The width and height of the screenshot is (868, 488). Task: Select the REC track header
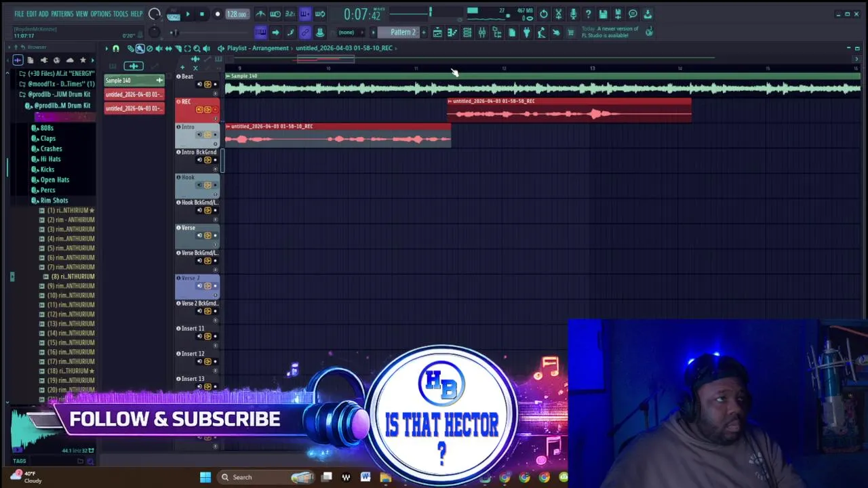pos(197,110)
